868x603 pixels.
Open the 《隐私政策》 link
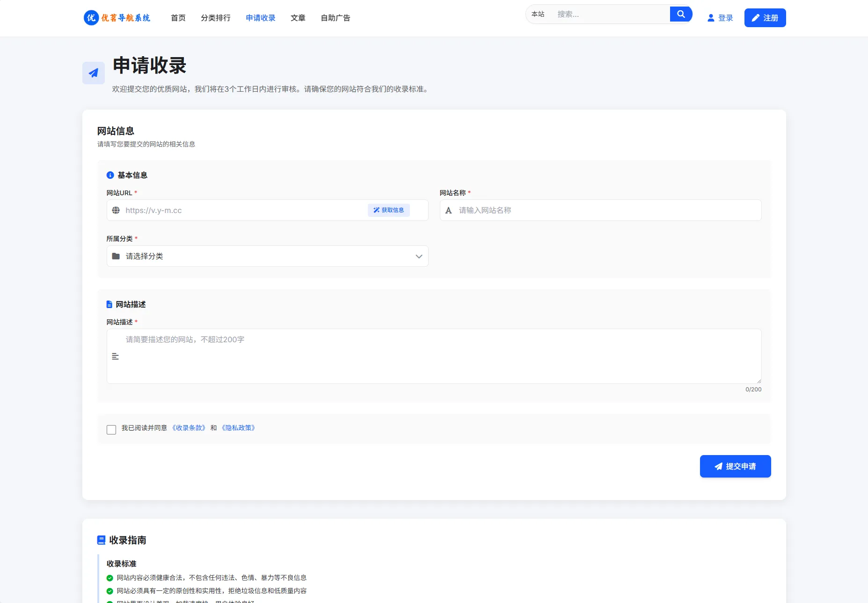[x=238, y=428]
